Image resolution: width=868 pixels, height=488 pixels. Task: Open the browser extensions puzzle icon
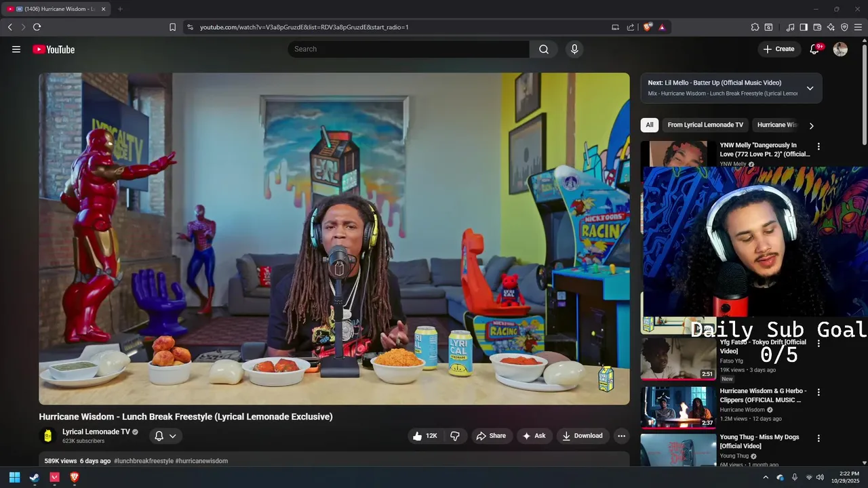755,27
